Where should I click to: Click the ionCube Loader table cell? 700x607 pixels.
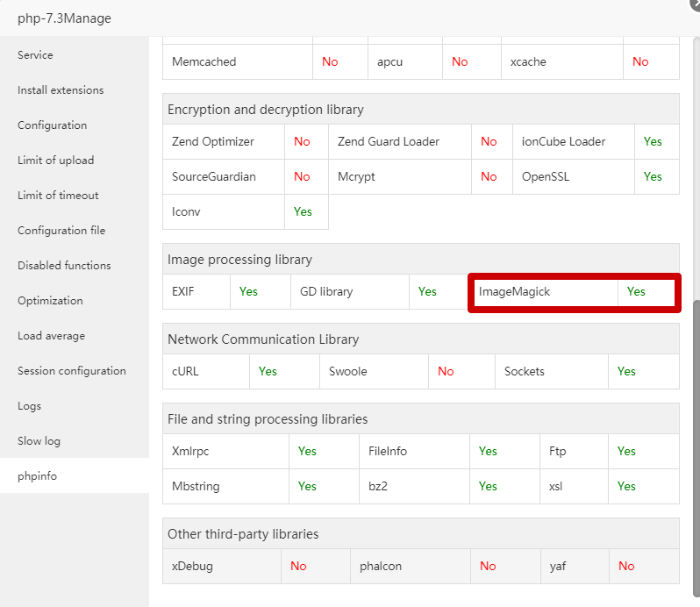(563, 142)
